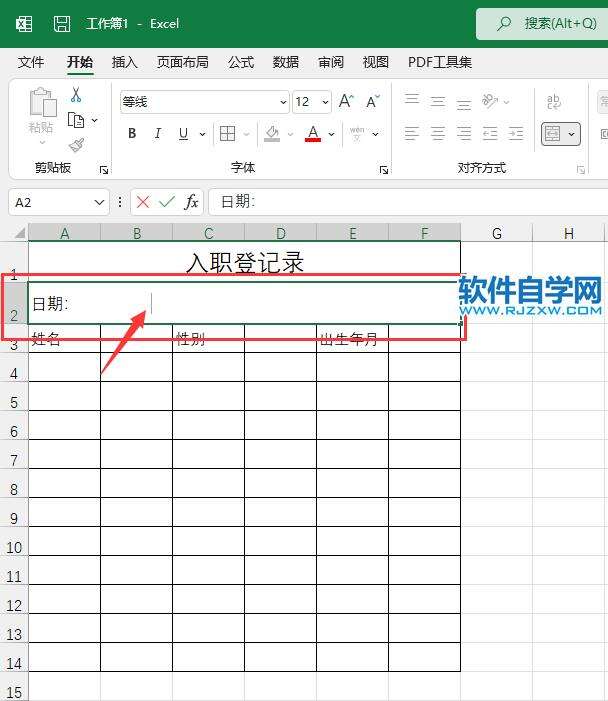Switch to the 页面布局 tab
The width and height of the screenshot is (608, 701).
[x=182, y=62]
